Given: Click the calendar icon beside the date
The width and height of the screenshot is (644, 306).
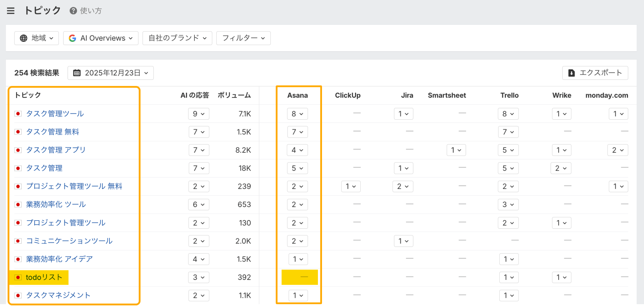Looking at the screenshot, I should 77,73.
